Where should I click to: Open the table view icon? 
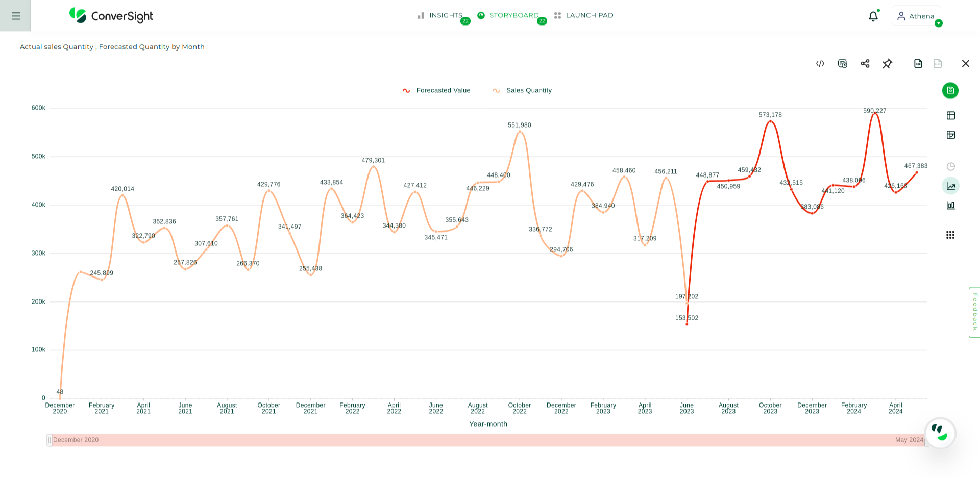950,115
